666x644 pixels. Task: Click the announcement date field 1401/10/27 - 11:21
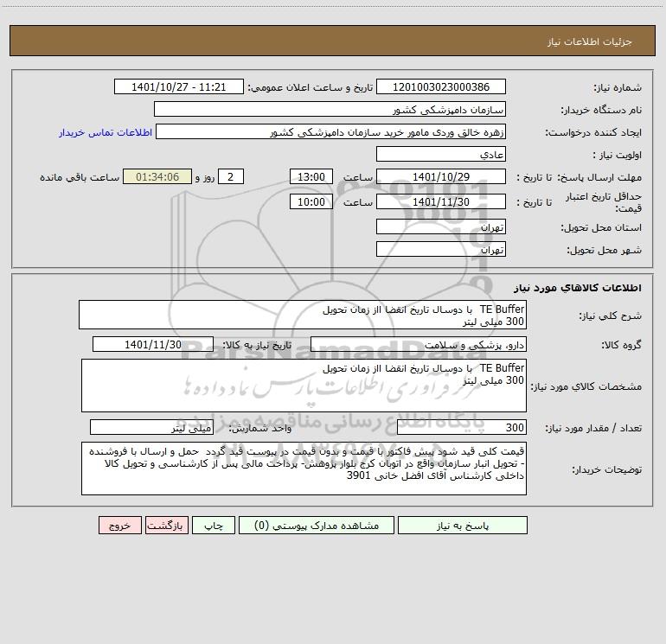[179, 86]
